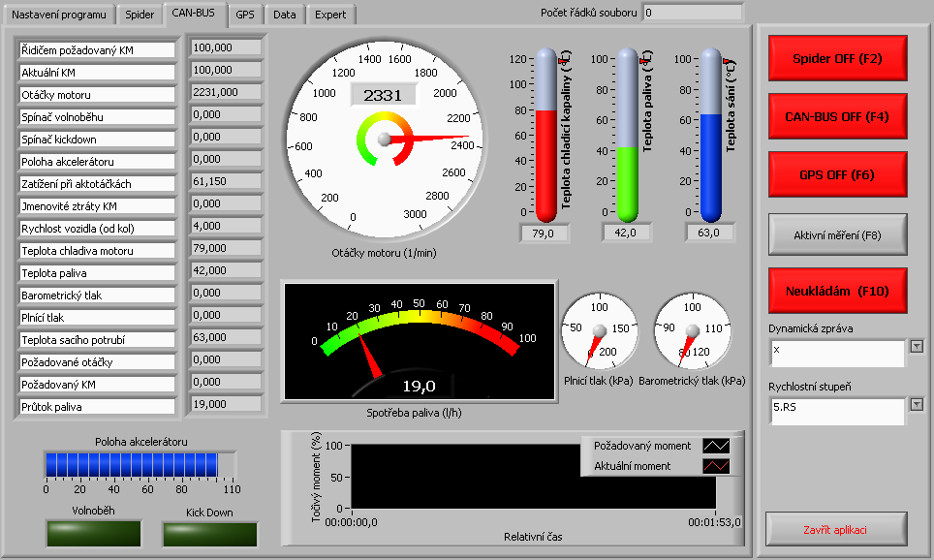Viewport: 934px width, 560px height.
Task: Click the Dynamická zpráva field showing x
Action: [837, 354]
